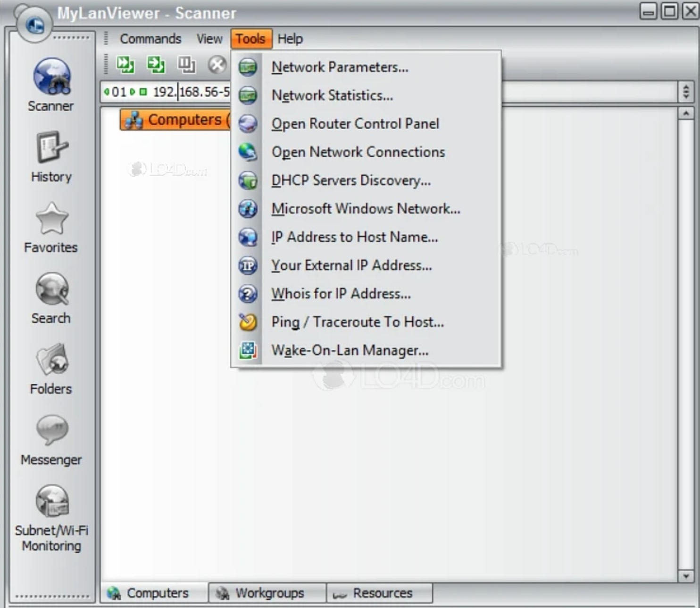Select Open Router Control Panel

coord(366,124)
